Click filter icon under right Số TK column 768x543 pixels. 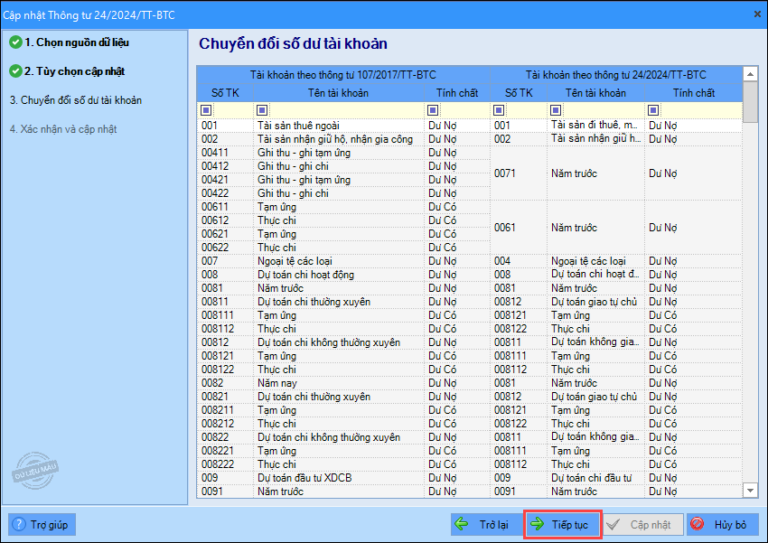point(500,110)
